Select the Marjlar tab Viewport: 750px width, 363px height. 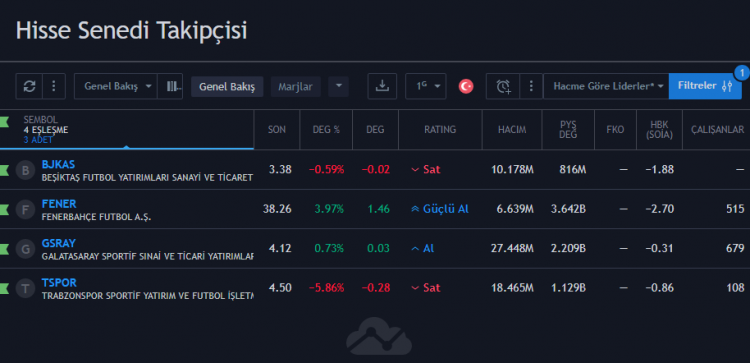click(296, 87)
